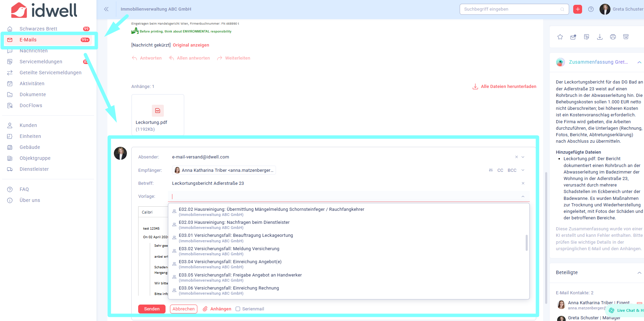The height and width of the screenshot is (321, 644).
Task: Click the Senden button
Action: click(152, 309)
